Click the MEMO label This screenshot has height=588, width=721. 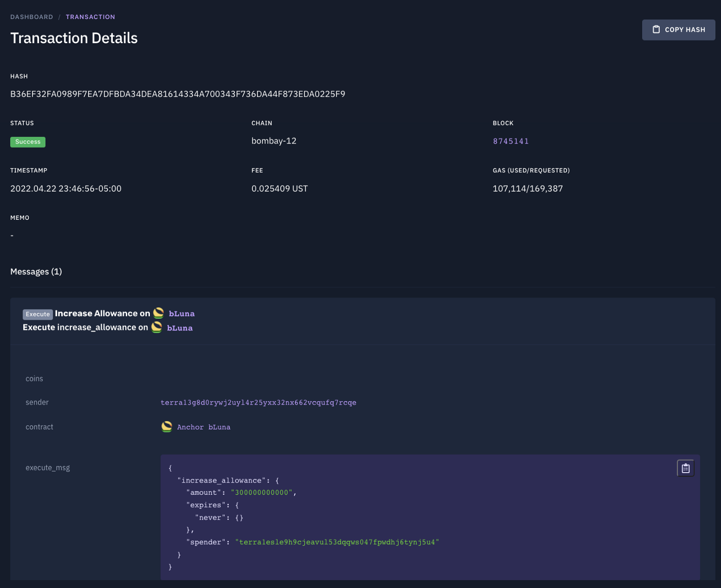click(x=20, y=218)
